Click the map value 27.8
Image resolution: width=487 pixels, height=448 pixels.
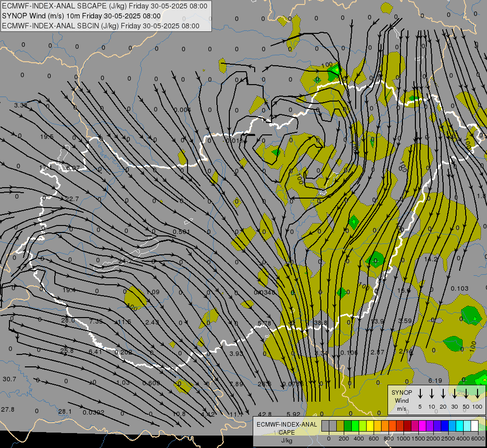(x=8, y=410)
